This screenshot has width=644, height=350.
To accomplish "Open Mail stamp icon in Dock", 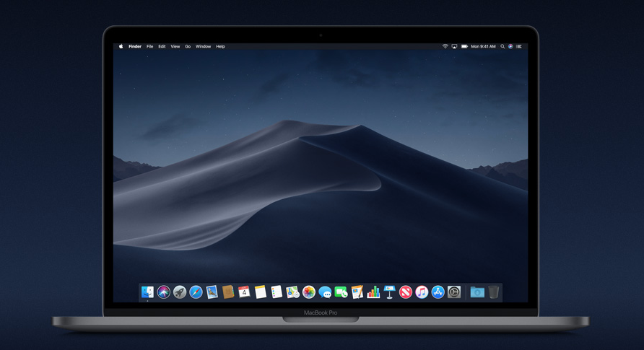I will (x=212, y=292).
